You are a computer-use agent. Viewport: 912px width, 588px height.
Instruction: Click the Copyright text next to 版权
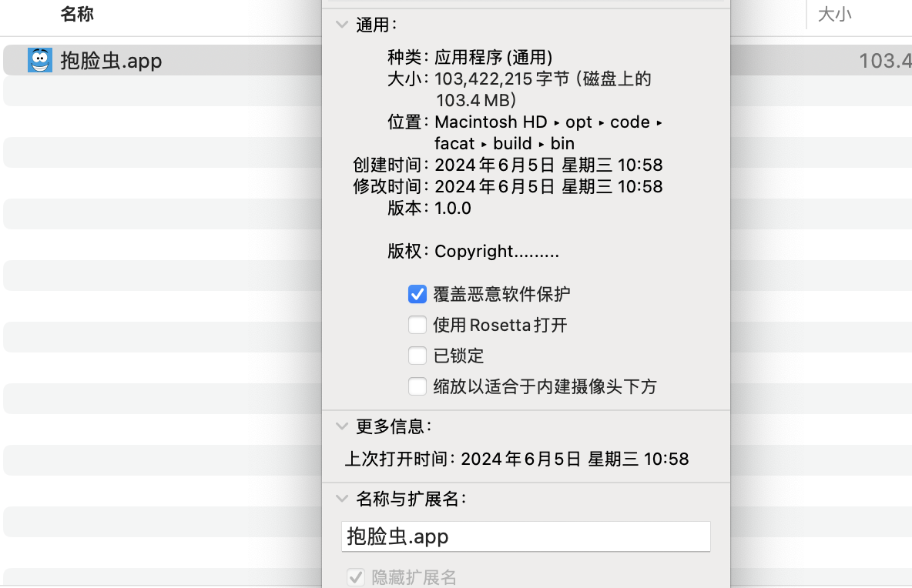tap(497, 251)
